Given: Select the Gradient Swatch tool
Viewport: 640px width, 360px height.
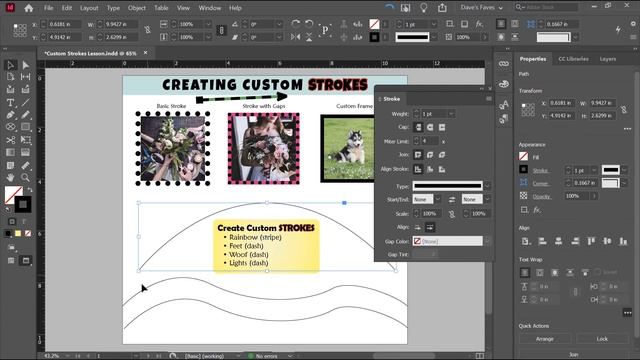Looking at the screenshot, I should (x=10, y=152).
